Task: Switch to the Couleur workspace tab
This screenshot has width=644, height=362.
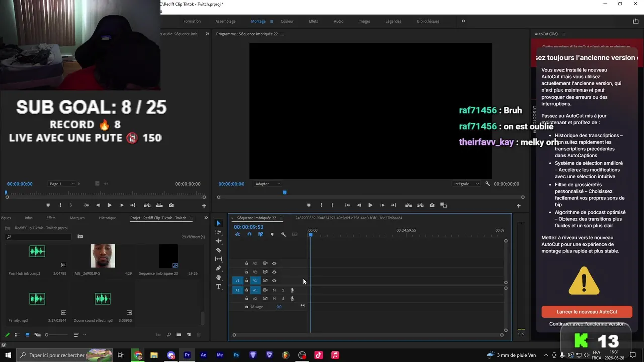Action: pos(287,21)
